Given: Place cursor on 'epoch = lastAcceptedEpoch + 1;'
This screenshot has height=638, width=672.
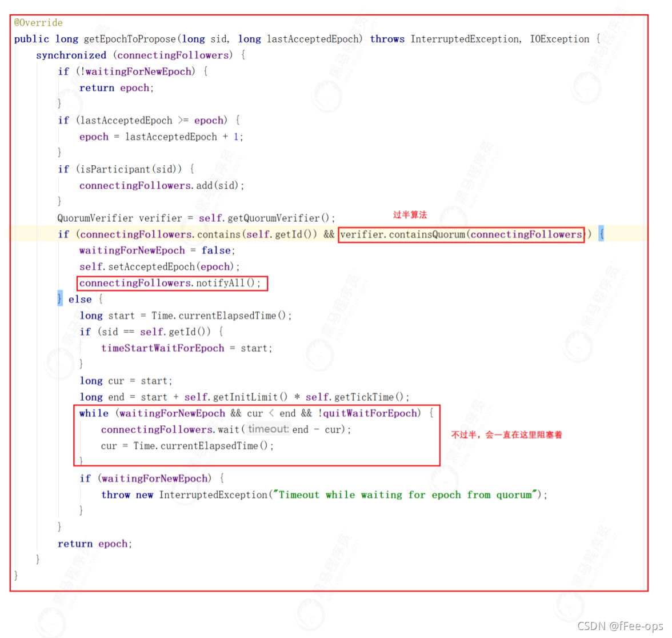Looking at the screenshot, I should click(x=161, y=137).
